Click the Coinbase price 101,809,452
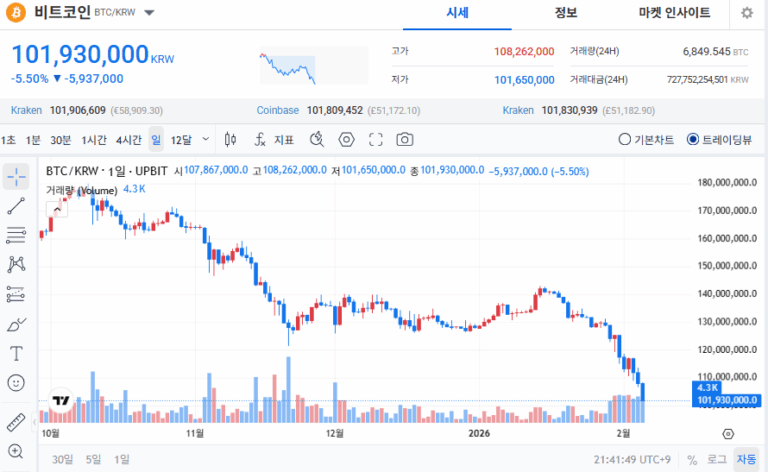Screen dimensions: 768x472 [335, 111]
